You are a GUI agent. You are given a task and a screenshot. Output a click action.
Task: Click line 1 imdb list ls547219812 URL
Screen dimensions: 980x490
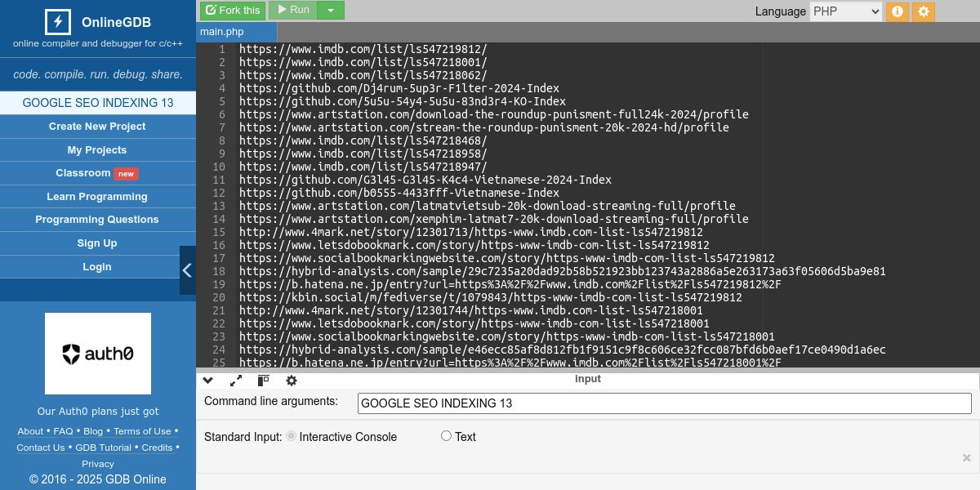(x=363, y=49)
